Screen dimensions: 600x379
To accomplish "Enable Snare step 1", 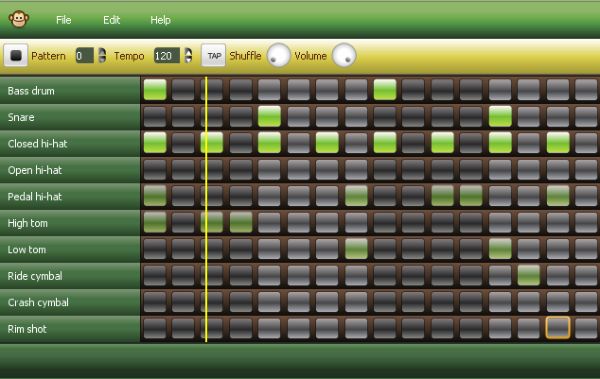I will tap(155, 116).
